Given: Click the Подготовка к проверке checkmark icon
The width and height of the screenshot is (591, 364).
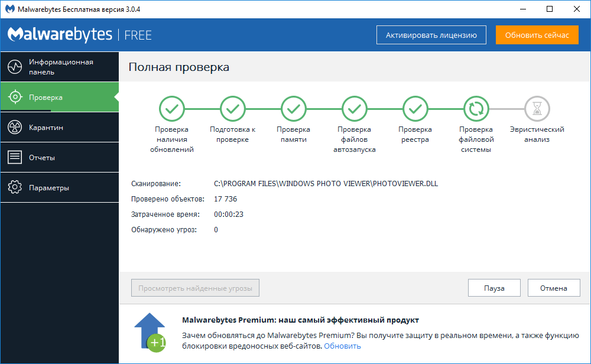Looking at the screenshot, I should pos(233,109).
